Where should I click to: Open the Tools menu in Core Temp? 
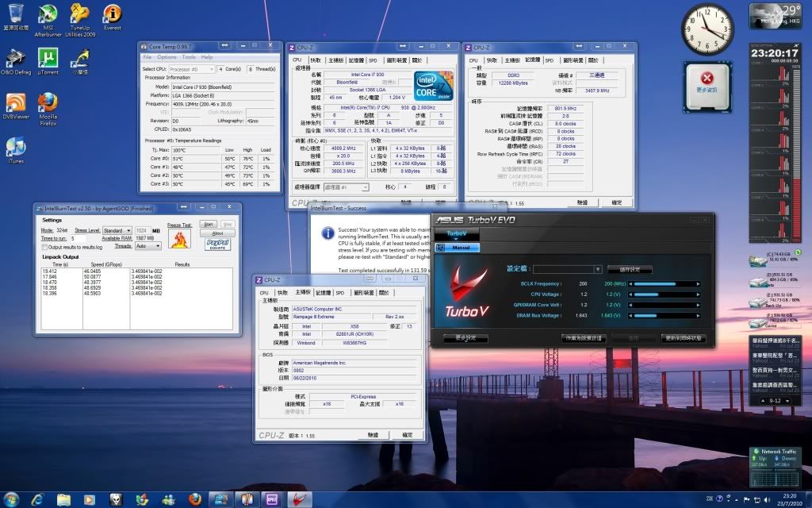(189, 57)
